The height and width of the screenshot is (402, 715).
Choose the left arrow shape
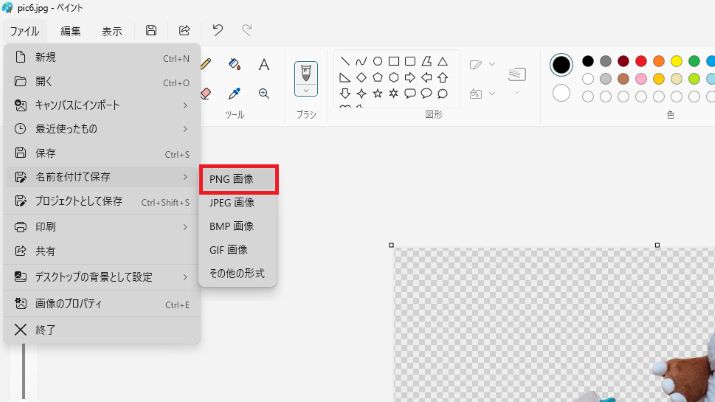426,77
